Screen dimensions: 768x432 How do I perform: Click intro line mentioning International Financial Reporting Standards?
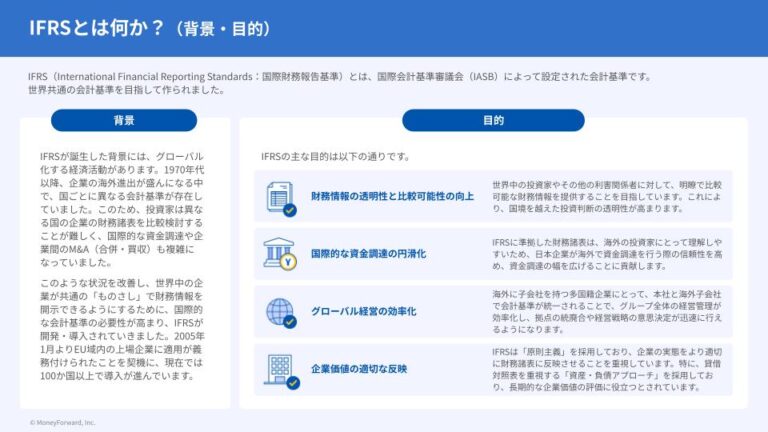(x=340, y=77)
